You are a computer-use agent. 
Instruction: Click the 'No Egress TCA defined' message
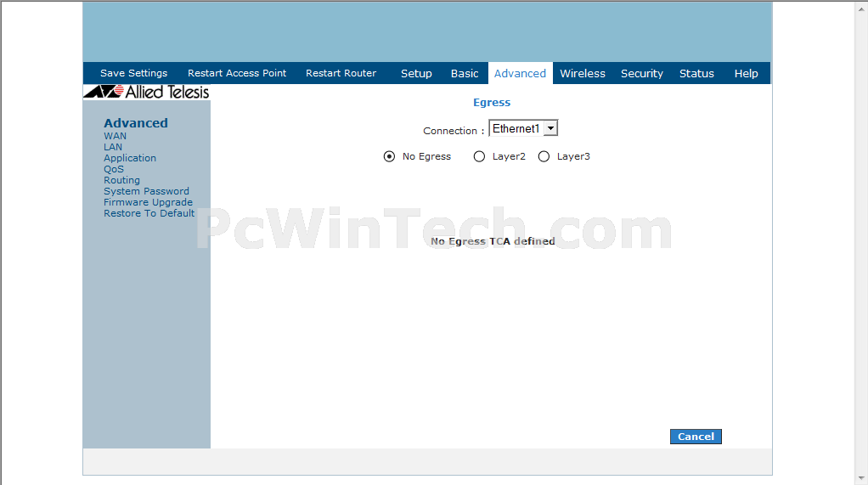(493, 241)
